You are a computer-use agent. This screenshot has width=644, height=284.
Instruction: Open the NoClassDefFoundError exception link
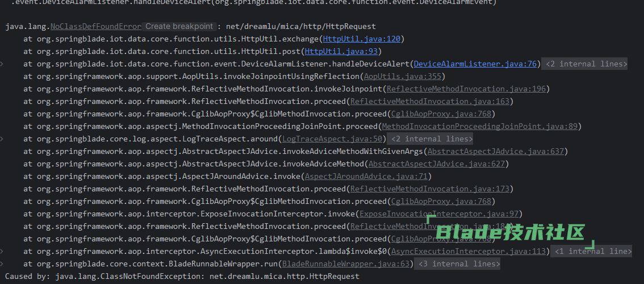95,27
